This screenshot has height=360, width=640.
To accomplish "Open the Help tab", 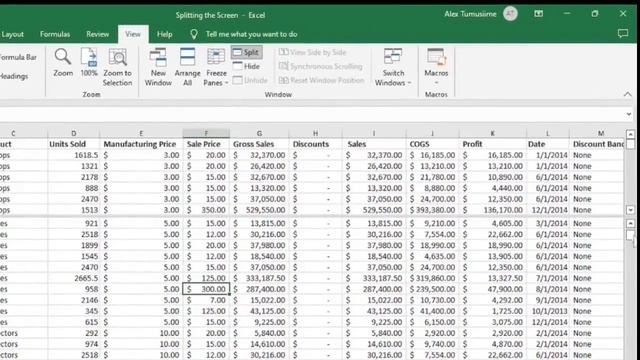I will click(x=164, y=34).
